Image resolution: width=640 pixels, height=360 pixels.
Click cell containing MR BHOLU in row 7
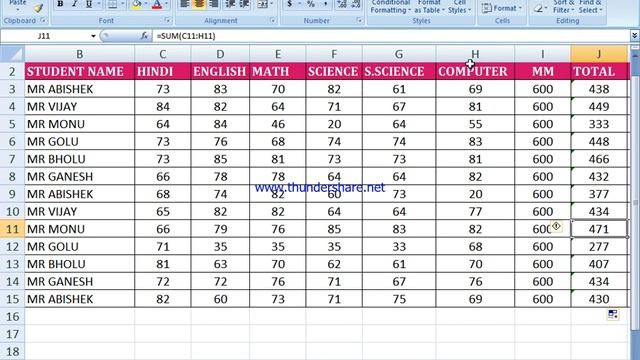coord(80,159)
